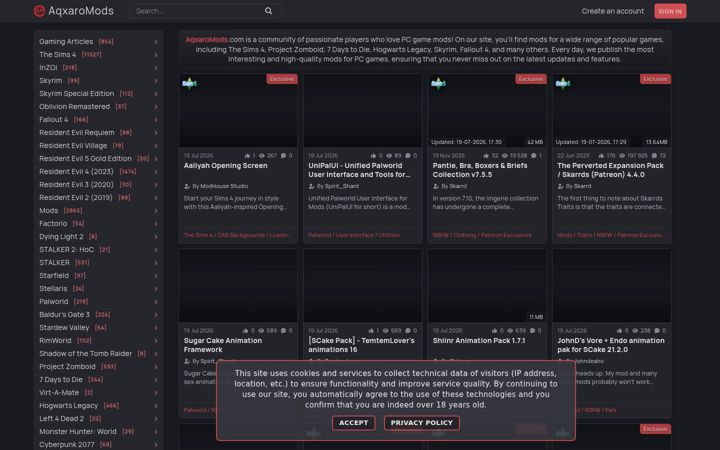Viewport: 720px width, 450px height.
Task: Click the author icon beside ModHouse Studio
Action: click(187, 186)
